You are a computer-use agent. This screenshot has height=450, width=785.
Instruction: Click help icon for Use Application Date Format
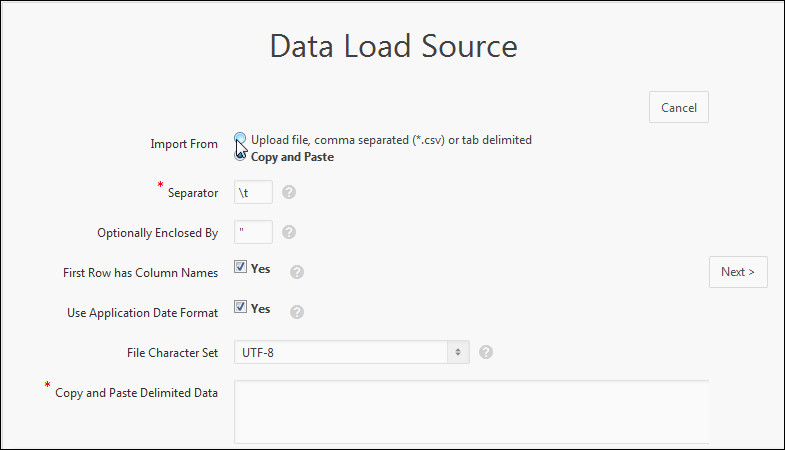pyautogui.click(x=296, y=311)
